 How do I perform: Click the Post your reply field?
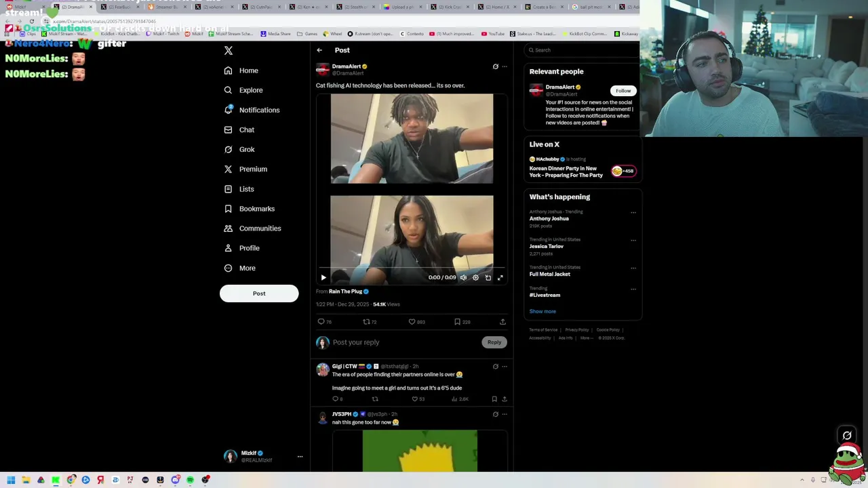coord(406,342)
